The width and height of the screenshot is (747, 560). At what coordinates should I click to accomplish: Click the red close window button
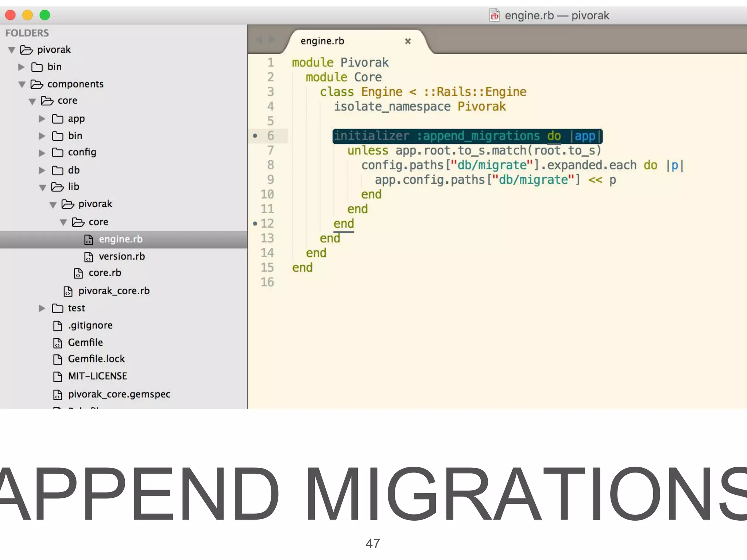[10, 15]
